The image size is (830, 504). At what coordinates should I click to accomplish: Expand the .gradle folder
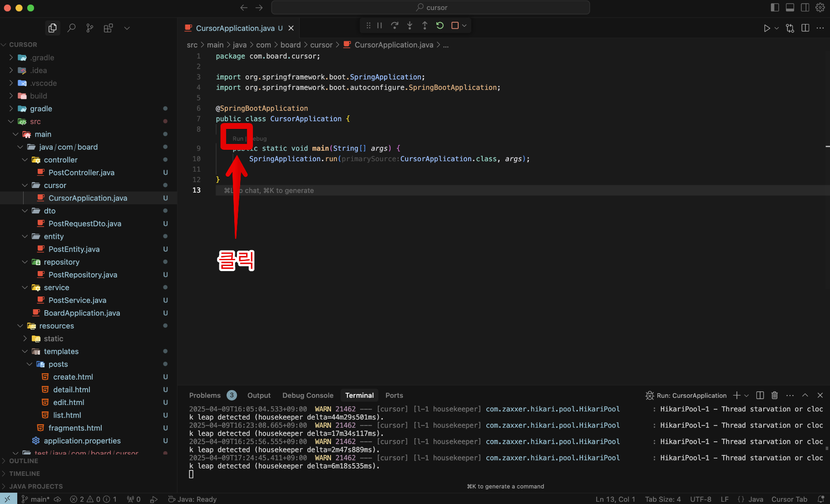coord(11,58)
